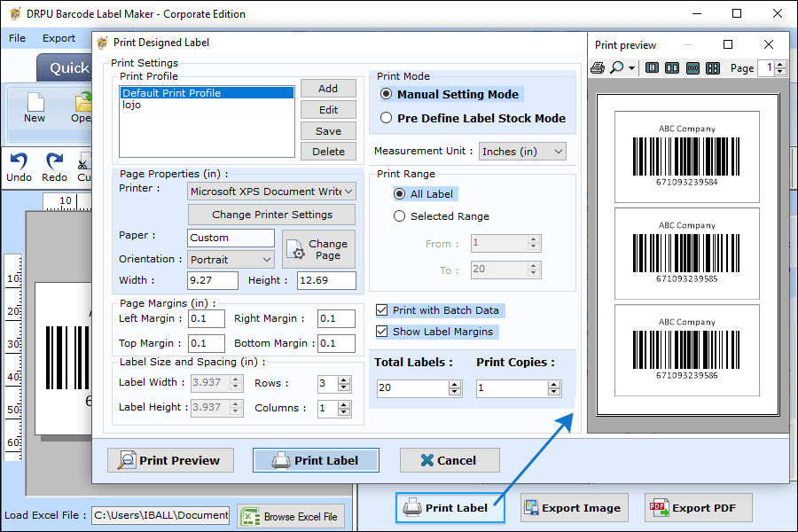Image resolution: width=798 pixels, height=532 pixels.
Task: Click Browse Excel File button
Action: (291, 517)
